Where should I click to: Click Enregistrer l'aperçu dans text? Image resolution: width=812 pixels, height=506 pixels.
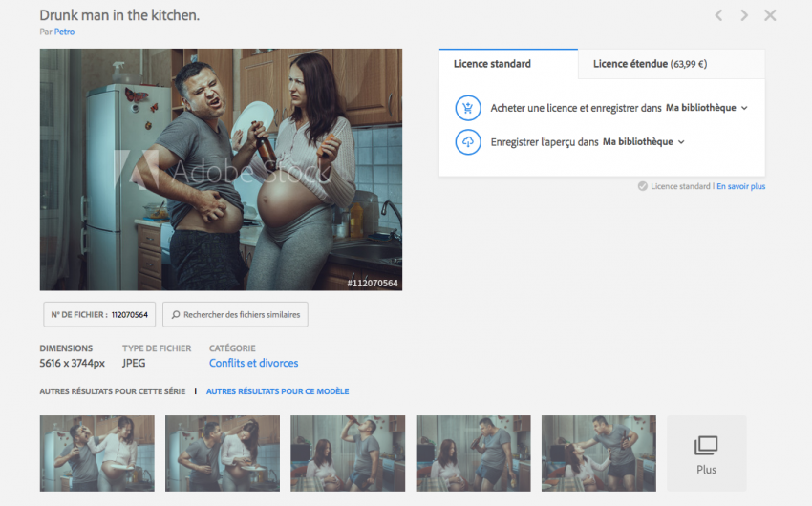click(x=545, y=141)
